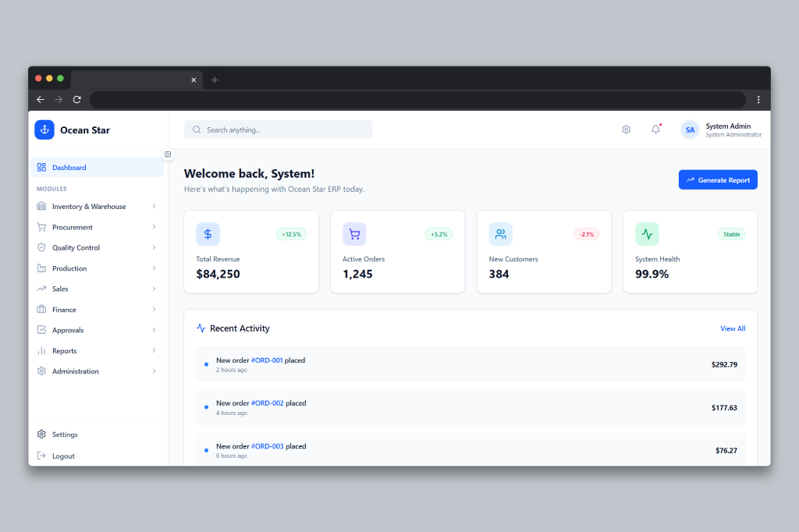Click the System Admin name text
This screenshot has height=532, width=799.
tap(728, 126)
